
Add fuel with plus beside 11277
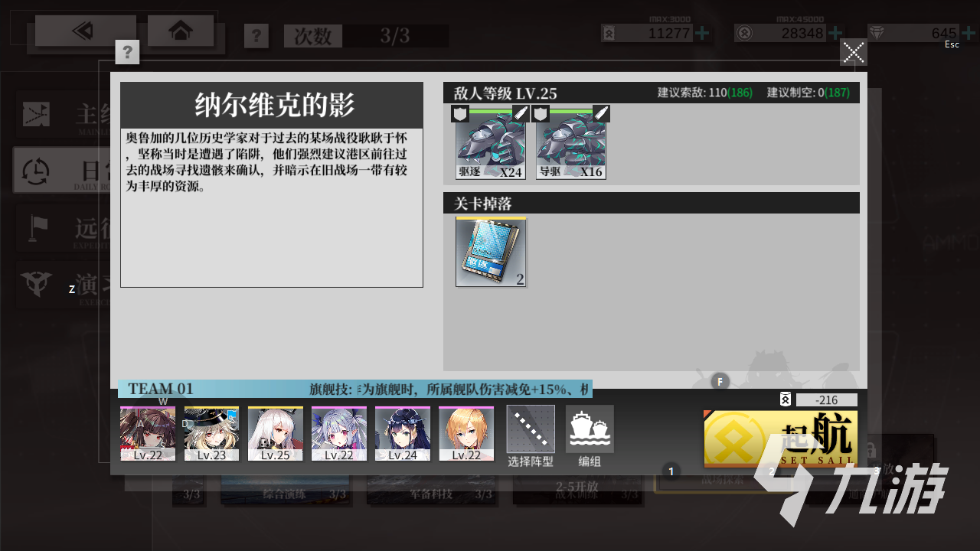coord(701,33)
